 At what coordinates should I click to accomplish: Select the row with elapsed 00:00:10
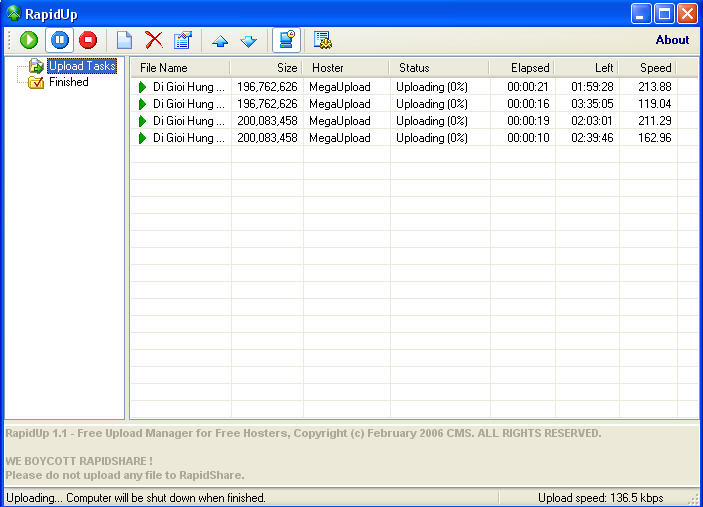coord(414,138)
